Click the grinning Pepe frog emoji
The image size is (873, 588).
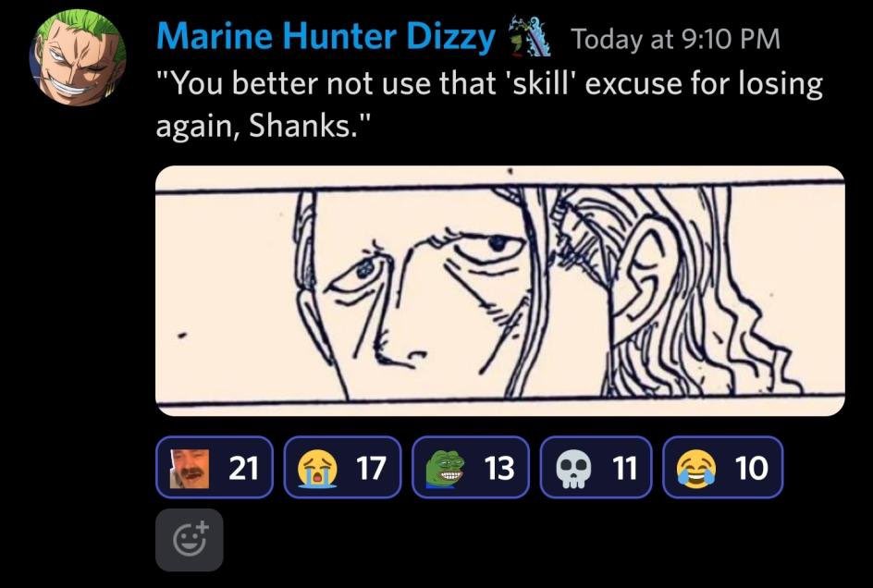point(446,469)
